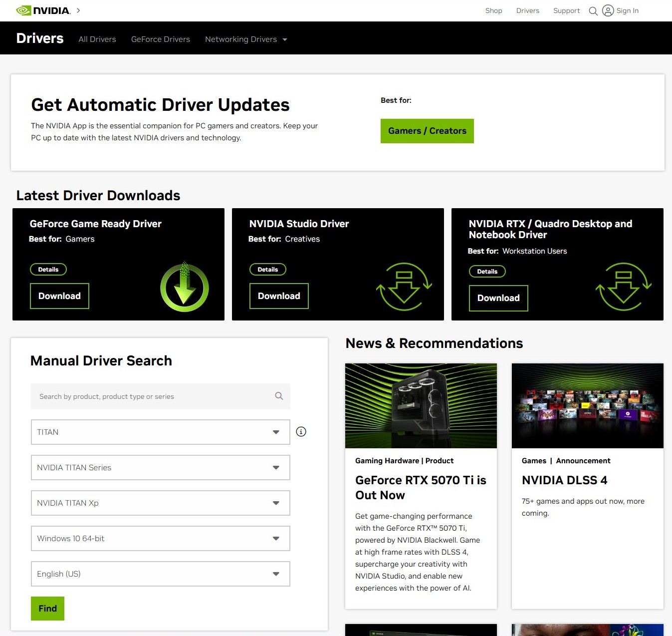Open the TITAN product type dropdown

click(161, 432)
